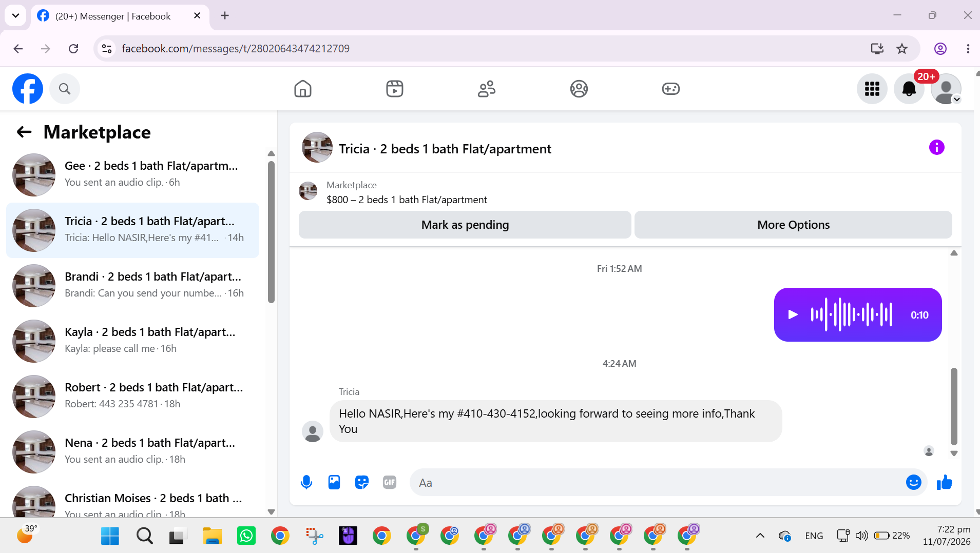Open a new browser tab
Screen dimensions: 980x553
(225, 16)
